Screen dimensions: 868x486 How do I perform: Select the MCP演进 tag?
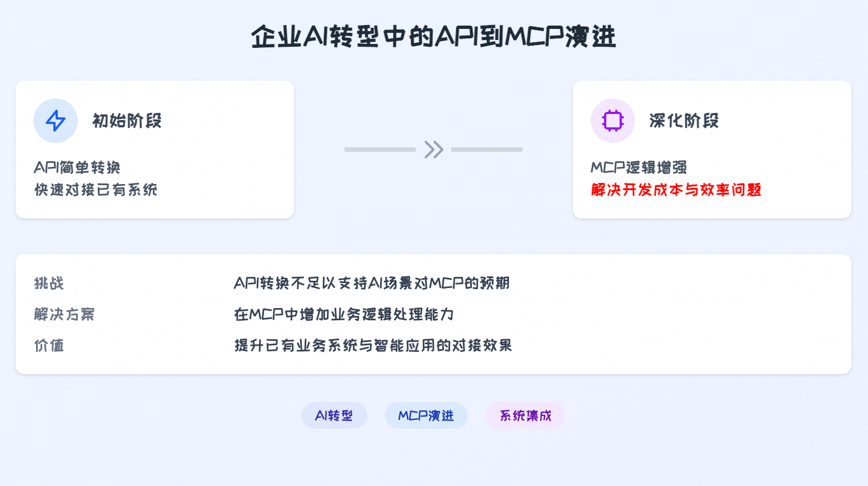tap(426, 416)
